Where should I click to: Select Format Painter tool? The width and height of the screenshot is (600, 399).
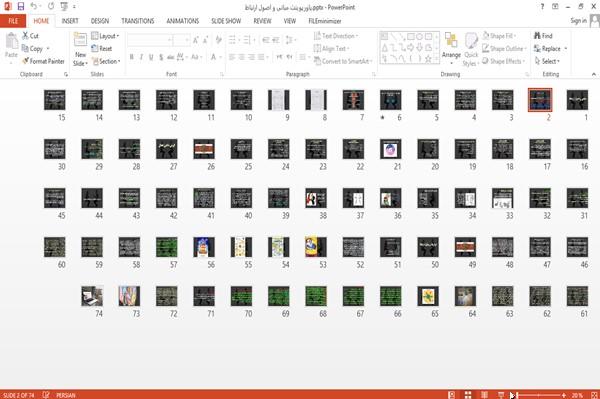pyautogui.click(x=43, y=61)
